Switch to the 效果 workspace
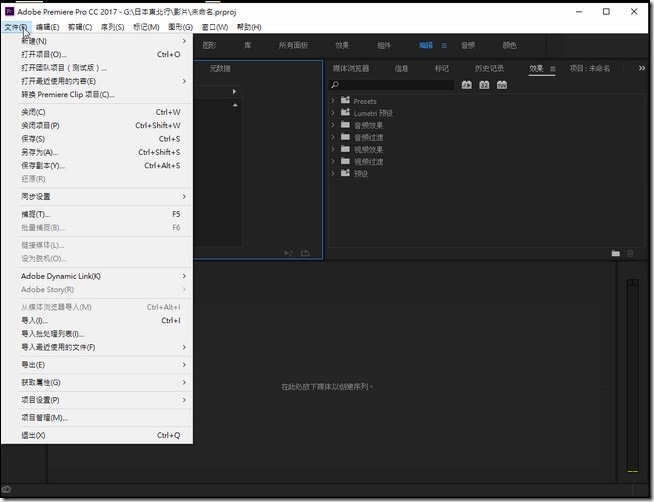Image resolution: width=654 pixels, height=502 pixels. click(342, 45)
